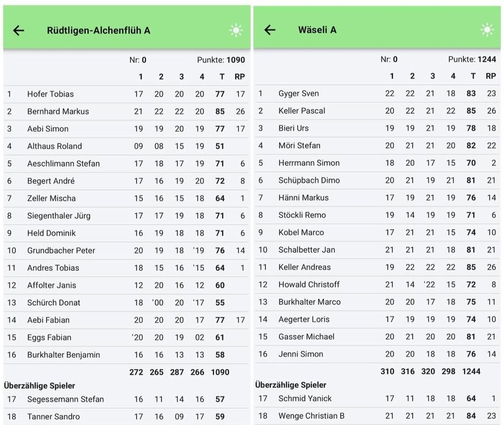
Task: Go back from Rüdtligen-Alchenflüh A screen
Action: (x=19, y=30)
